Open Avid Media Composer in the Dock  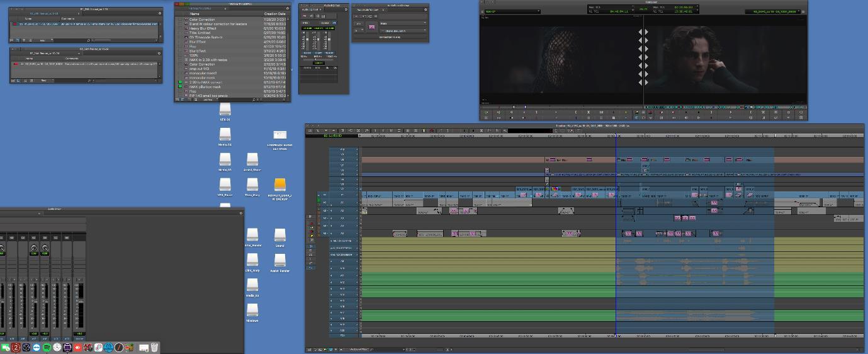67,348
